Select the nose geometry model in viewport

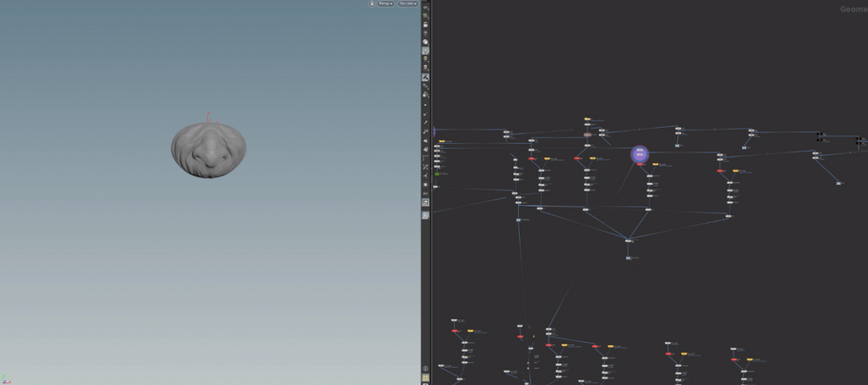(x=209, y=150)
